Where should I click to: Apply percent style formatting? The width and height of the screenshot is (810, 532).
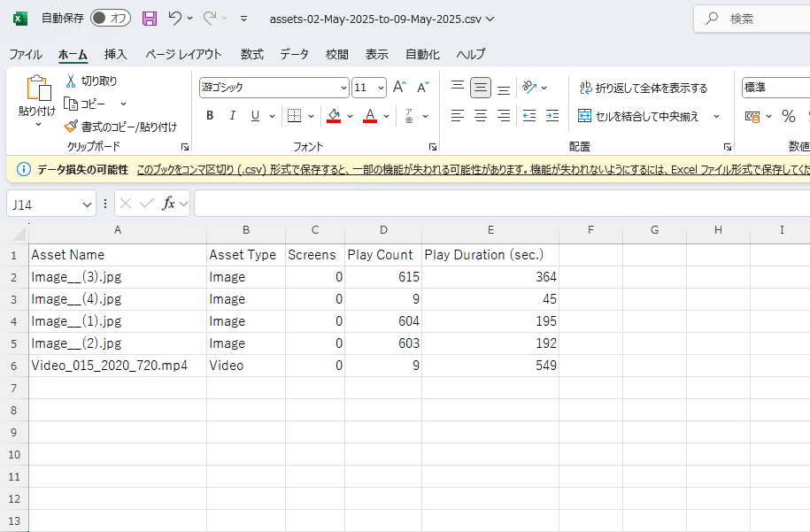click(788, 116)
